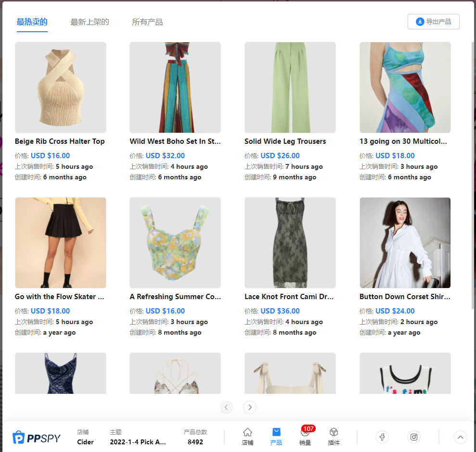Click the USD $32.00 price
The height and width of the screenshot is (452, 476).
(x=165, y=156)
